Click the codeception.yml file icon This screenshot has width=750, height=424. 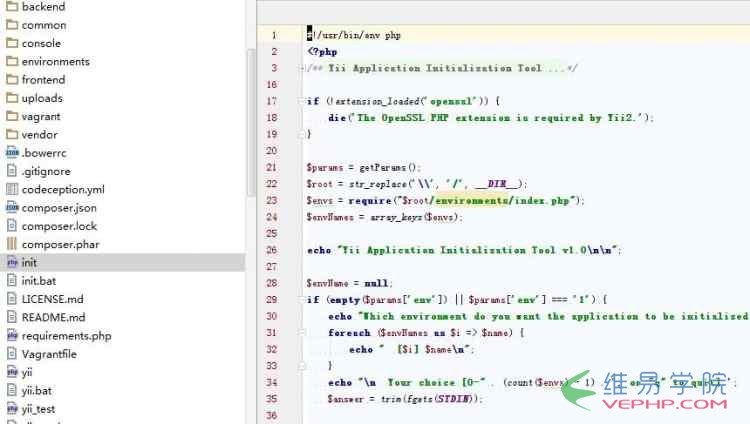[x=12, y=190]
